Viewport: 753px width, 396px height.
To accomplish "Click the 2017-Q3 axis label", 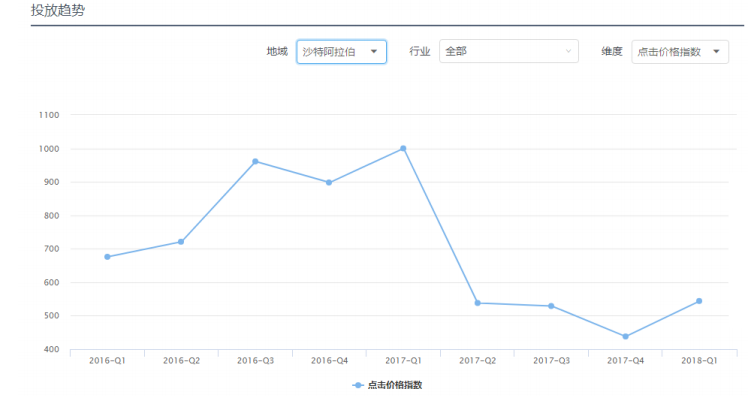I will click(551, 360).
